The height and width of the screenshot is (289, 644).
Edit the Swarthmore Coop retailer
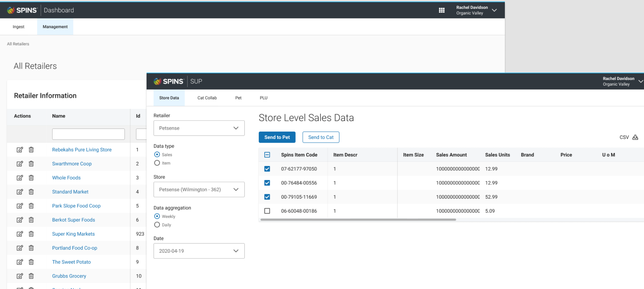point(20,164)
